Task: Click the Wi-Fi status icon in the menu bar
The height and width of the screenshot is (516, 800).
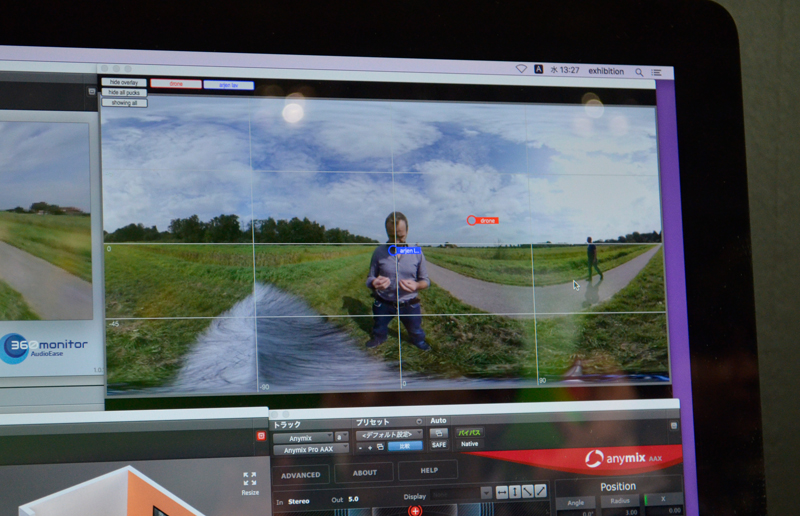Action: point(521,68)
